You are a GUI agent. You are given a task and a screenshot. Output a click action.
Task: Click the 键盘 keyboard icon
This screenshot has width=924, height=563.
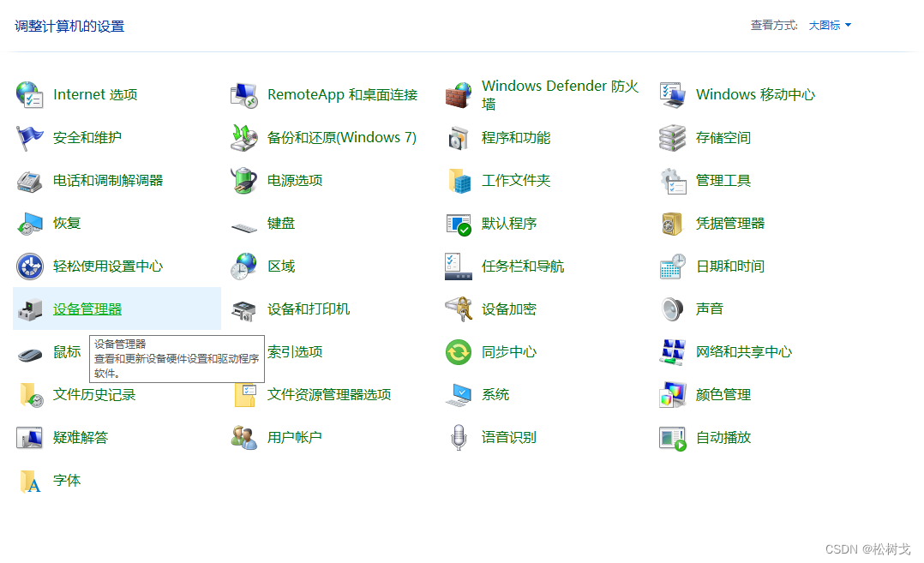pos(244,227)
